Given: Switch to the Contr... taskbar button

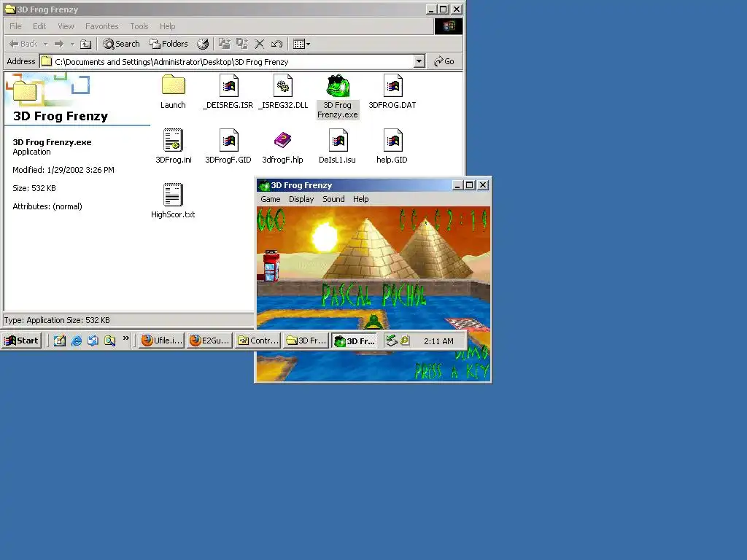Looking at the screenshot, I should (x=258, y=341).
